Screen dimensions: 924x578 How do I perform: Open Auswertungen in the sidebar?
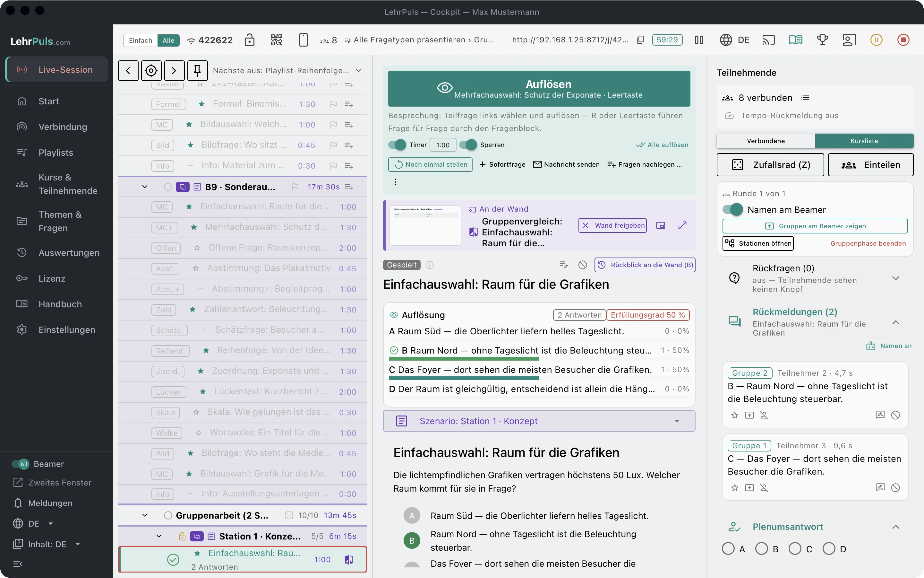(56, 253)
